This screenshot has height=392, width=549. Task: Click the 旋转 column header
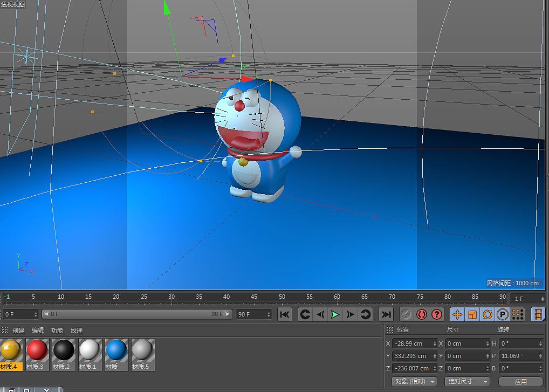tap(503, 329)
